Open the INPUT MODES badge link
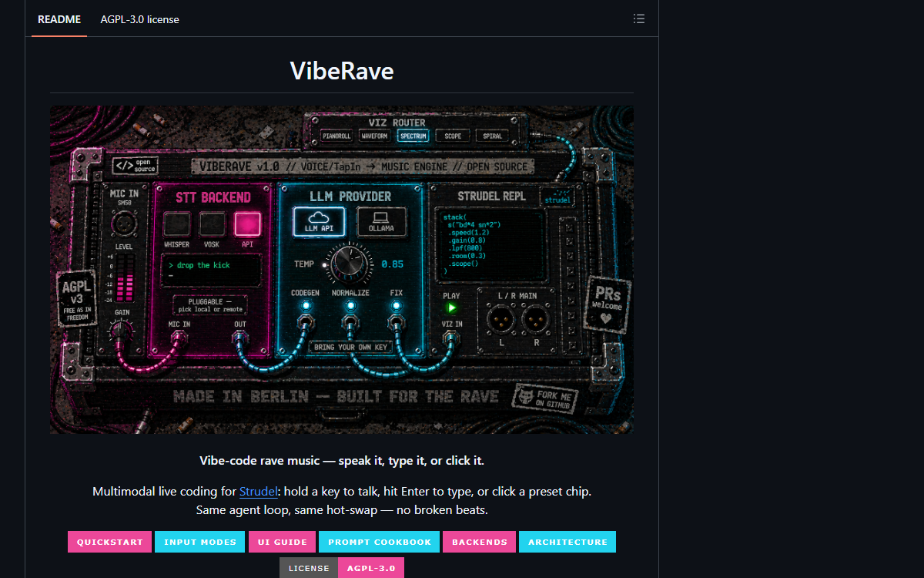This screenshot has width=924, height=578. tap(200, 542)
